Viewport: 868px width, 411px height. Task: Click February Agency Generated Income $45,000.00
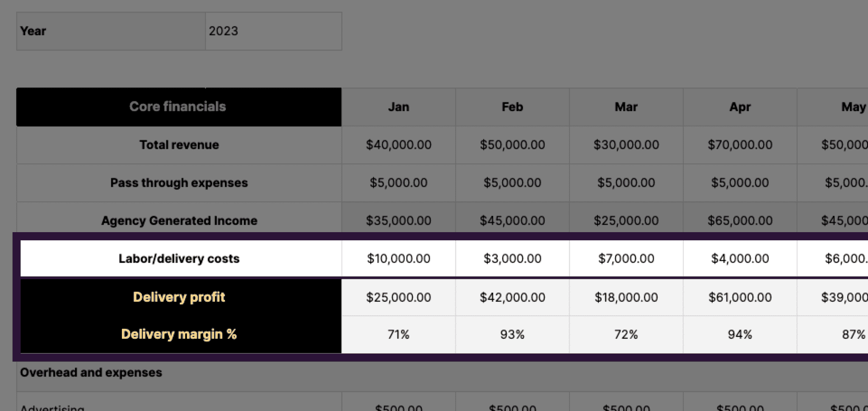pyautogui.click(x=512, y=221)
